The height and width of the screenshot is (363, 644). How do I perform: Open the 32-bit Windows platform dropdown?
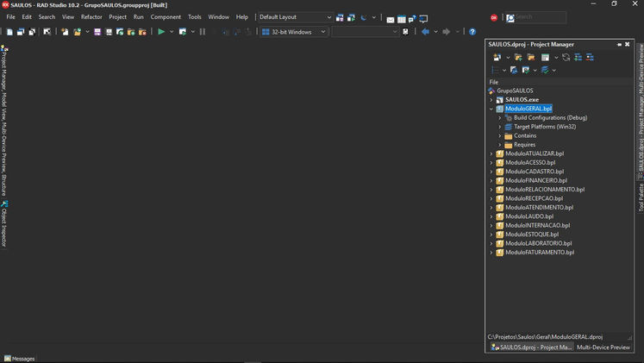pyautogui.click(x=294, y=32)
